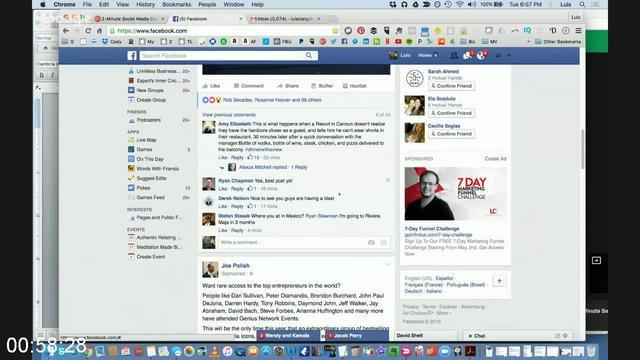Screen dimensions: 640x360
Task: Open Podcasters friends list in the sidebar
Action: 148,120
